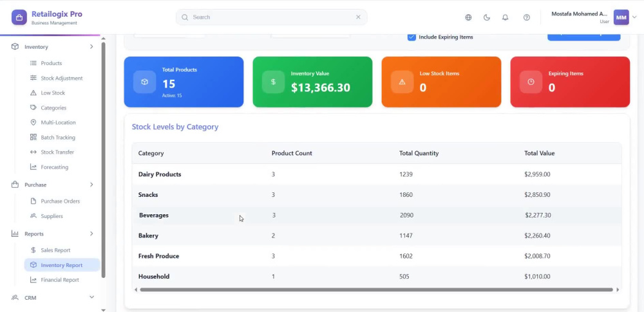Select the Household category row
644x312 pixels.
click(x=377, y=277)
